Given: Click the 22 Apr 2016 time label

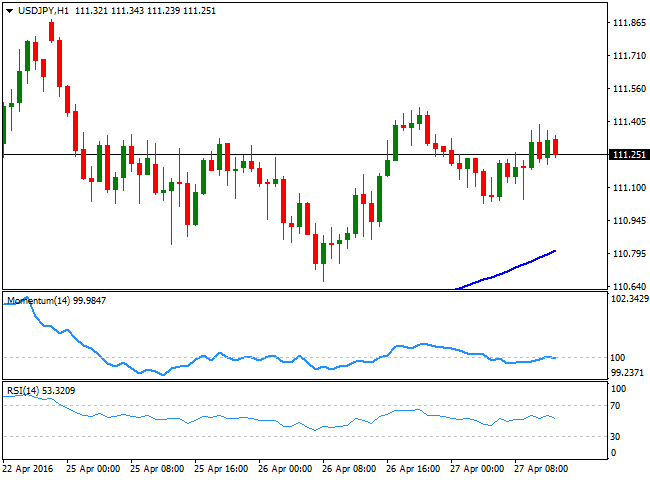Looking at the screenshot, I should pyautogui.click(x=28, y=469).
